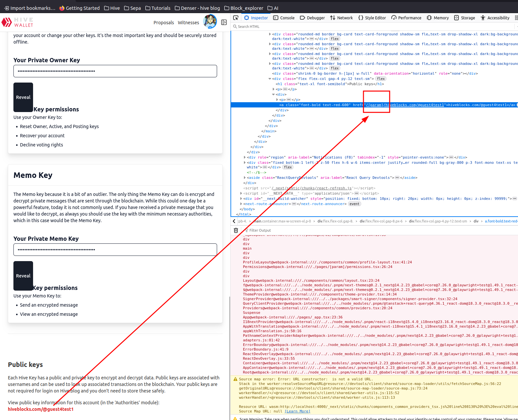Go to the Witnesses page
The width and height of the screenshot is (518, 420).
pyautogui.click(x=188, y=23)
